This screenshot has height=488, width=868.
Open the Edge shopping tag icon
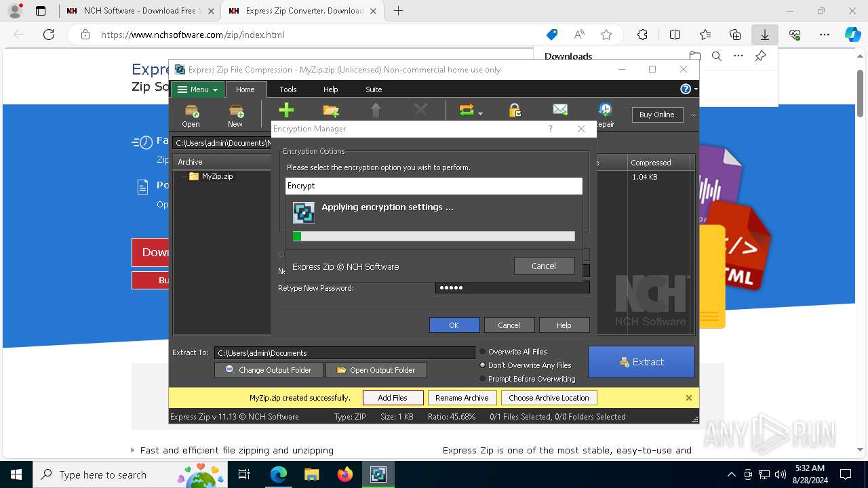[x=552, y=35]
